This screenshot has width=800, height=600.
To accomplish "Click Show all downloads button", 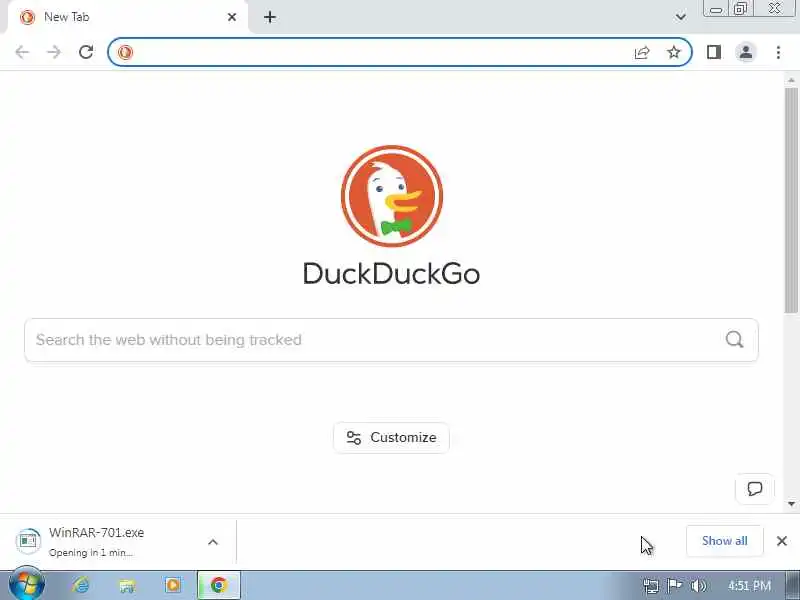I will (x=724, y=541).
